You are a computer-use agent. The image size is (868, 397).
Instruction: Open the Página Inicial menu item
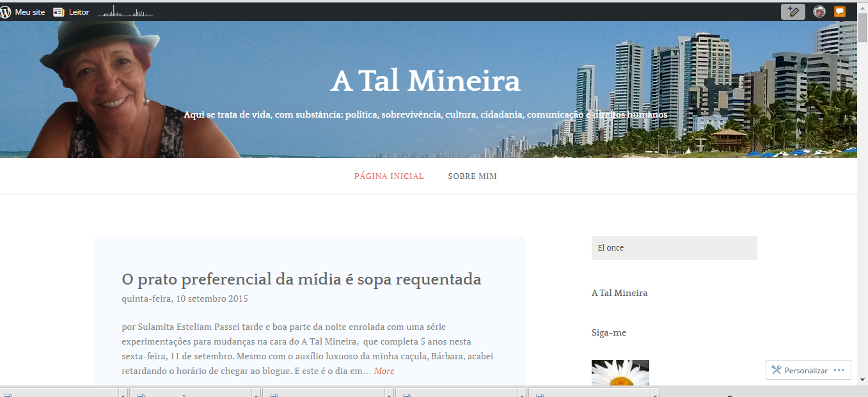[x=389, y=176]
